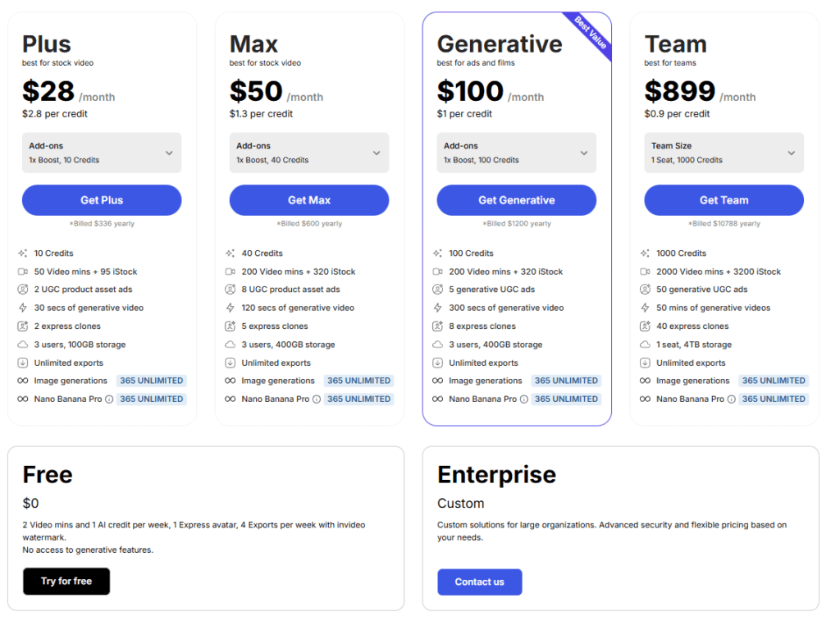Click info icon beside Plus Nano Banana Pro
Image resolution: width=840 pixels, height=630 pixels.
(109, 399)
